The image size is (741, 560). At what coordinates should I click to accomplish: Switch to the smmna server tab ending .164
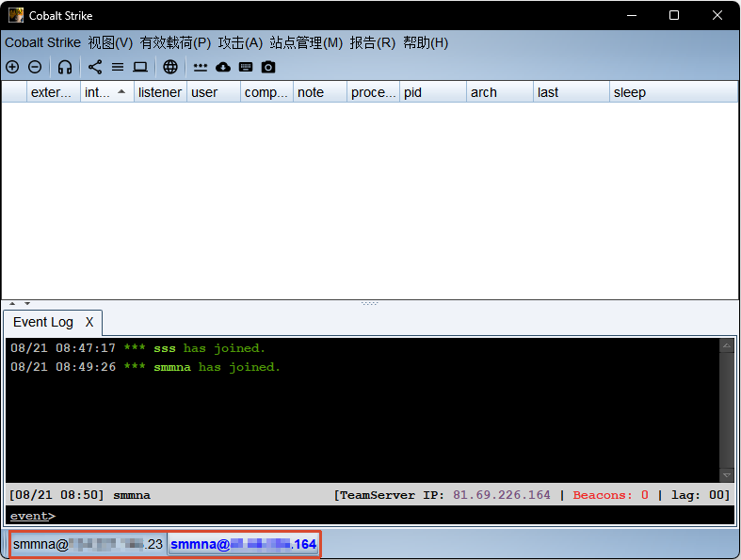click(x=243, y=544)
